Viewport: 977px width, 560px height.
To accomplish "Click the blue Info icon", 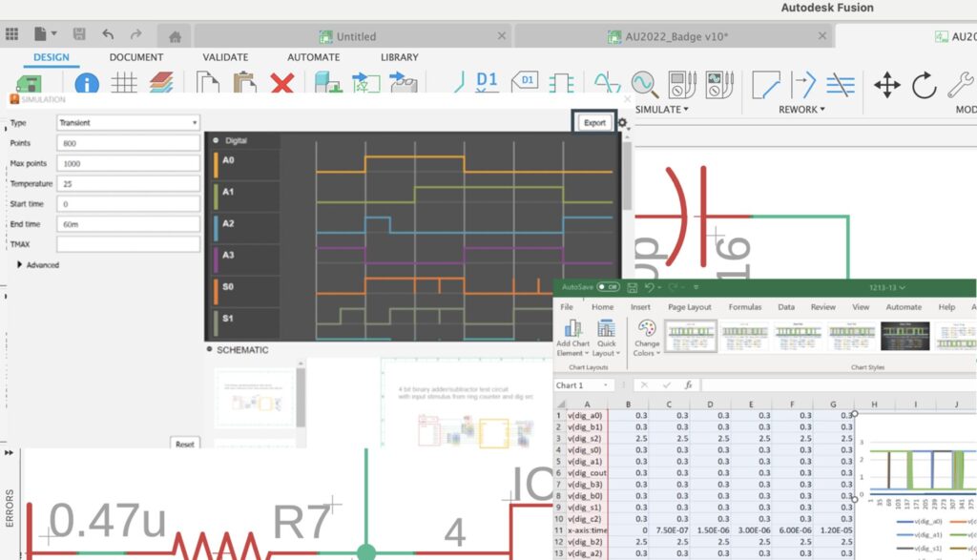I will (87, 83).
